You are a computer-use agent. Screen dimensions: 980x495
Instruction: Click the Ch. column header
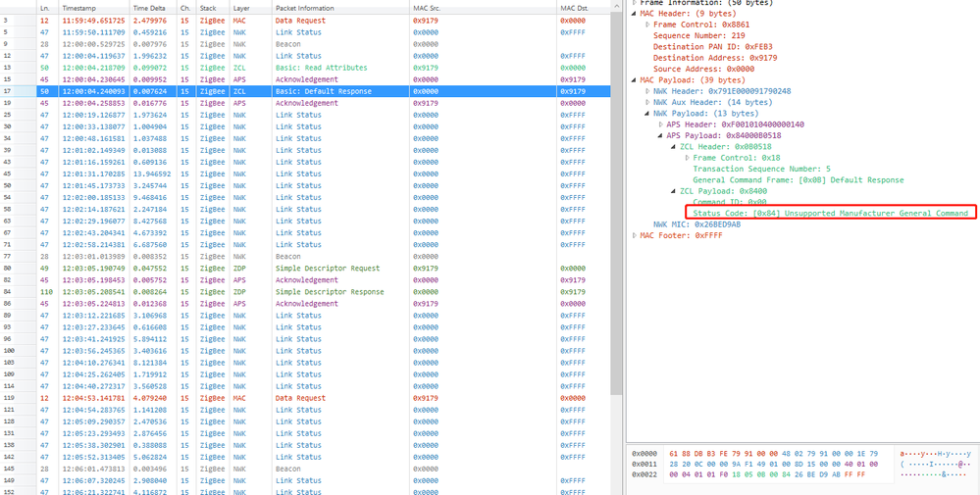pos(186,9)
